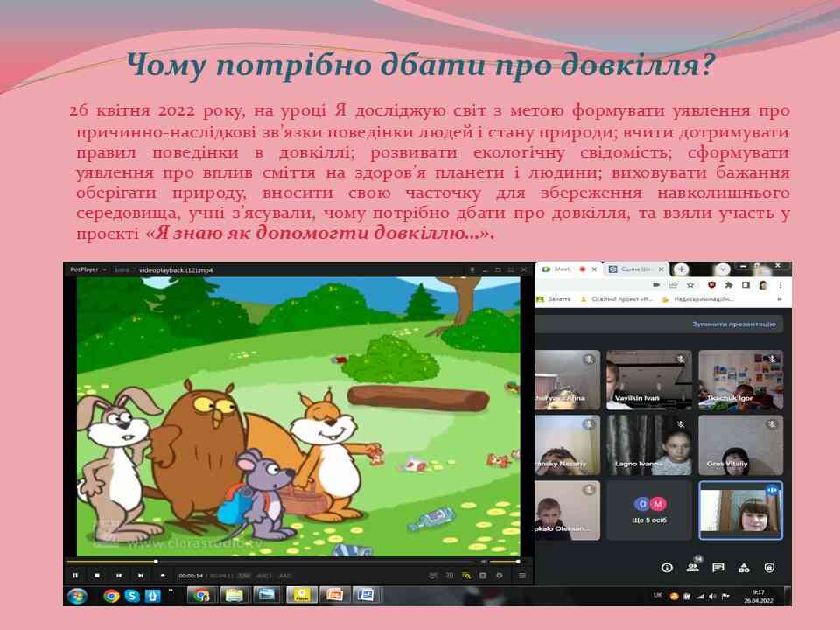The image size is (840, 630).
Task: Launch Skype from quick launch
Action: [x=132, y=596]
